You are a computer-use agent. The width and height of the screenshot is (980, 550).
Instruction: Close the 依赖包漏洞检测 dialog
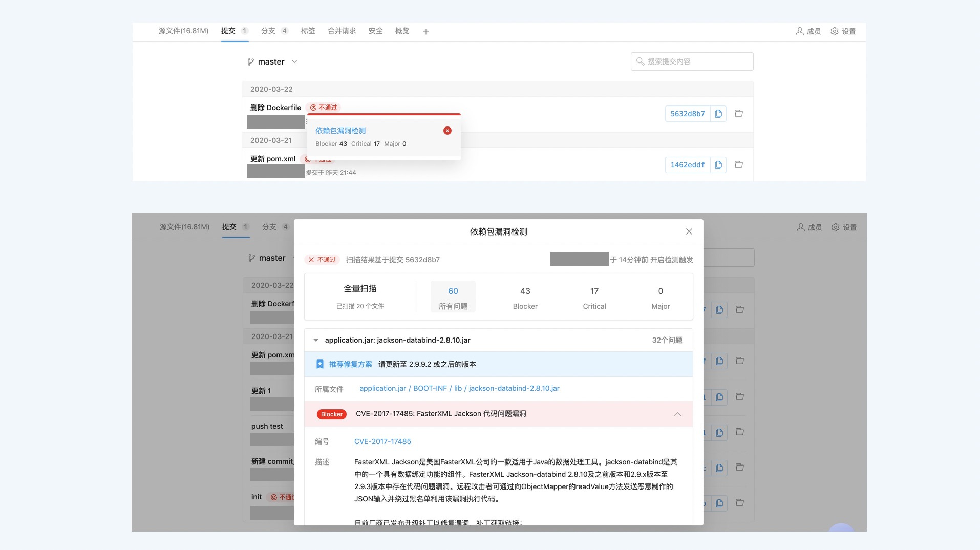click(689, 231)
